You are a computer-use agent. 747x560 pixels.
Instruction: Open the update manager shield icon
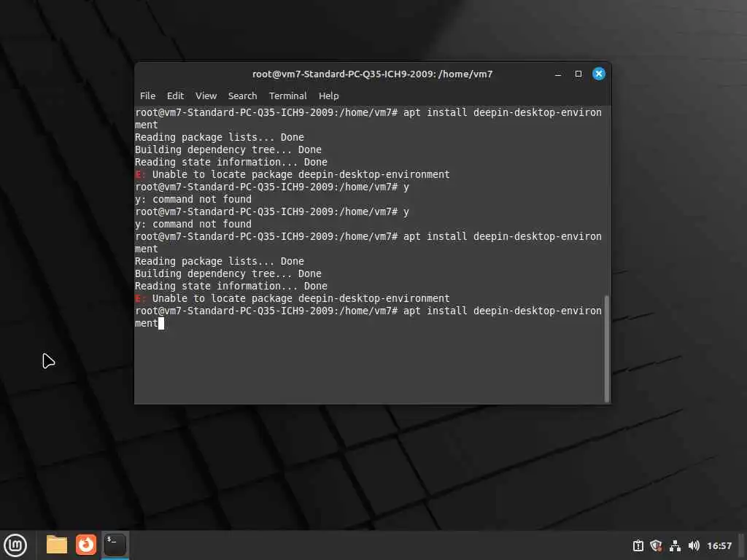[656, 545]
